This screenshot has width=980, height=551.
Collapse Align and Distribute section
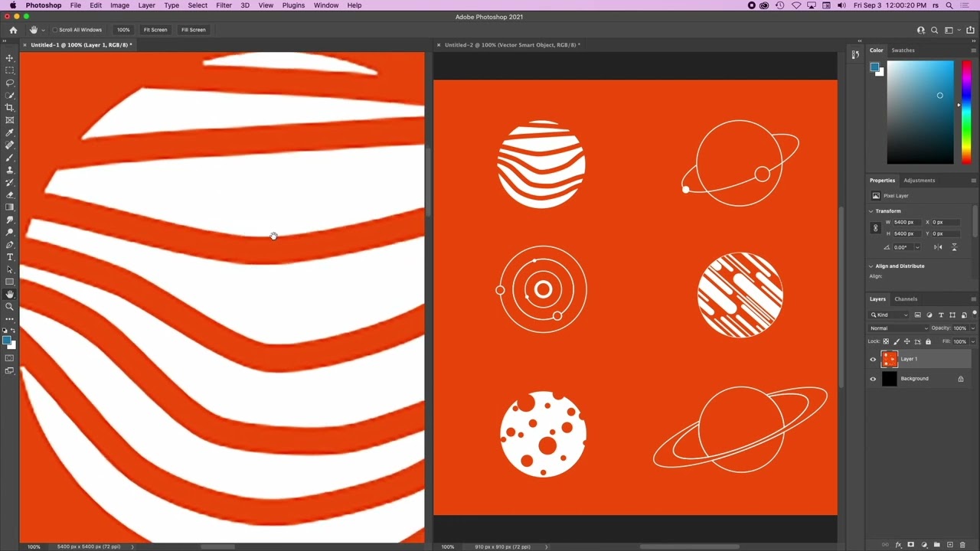point(871,266)
